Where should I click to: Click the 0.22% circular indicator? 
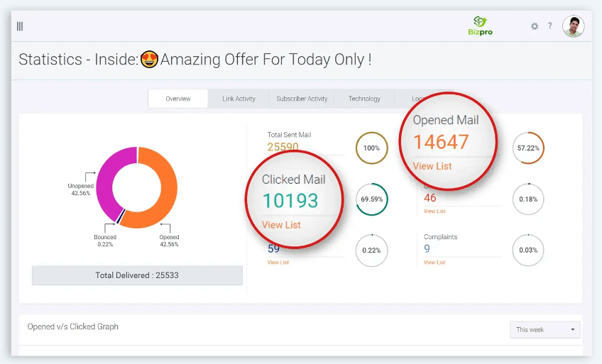click(x=372, y=250)
